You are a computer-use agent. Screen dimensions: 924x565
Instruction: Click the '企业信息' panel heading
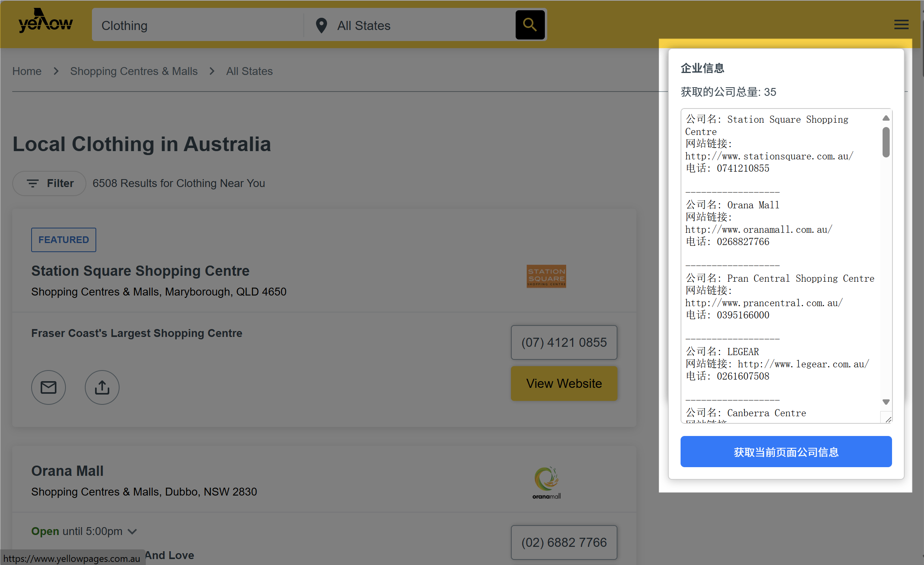click(703, 68)
